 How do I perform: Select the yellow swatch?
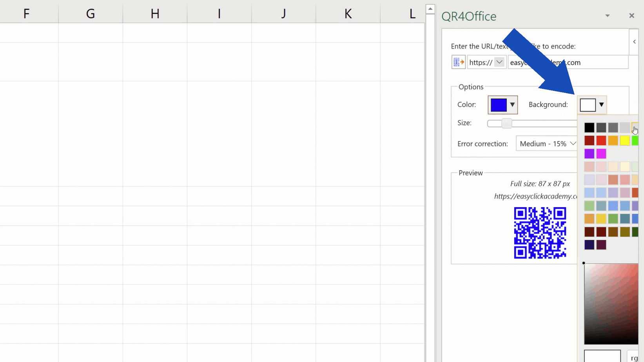coord(625,140)
